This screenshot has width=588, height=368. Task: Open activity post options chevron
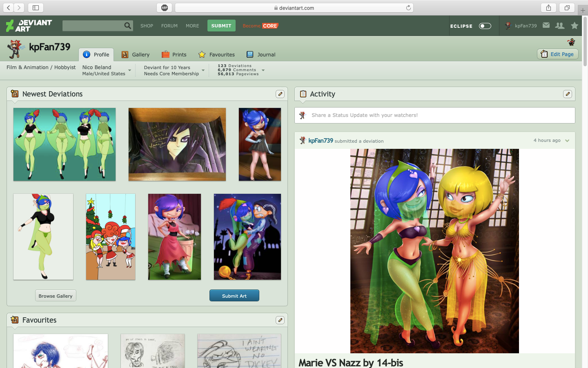pos(567,141)
